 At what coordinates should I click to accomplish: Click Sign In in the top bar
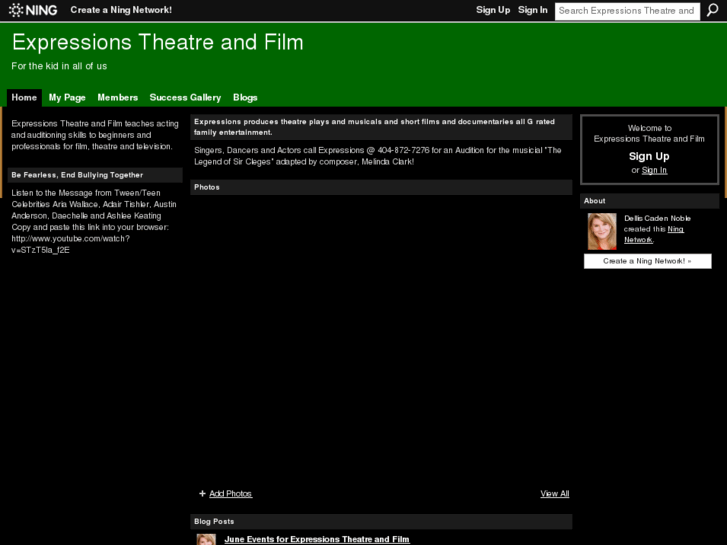533,10
